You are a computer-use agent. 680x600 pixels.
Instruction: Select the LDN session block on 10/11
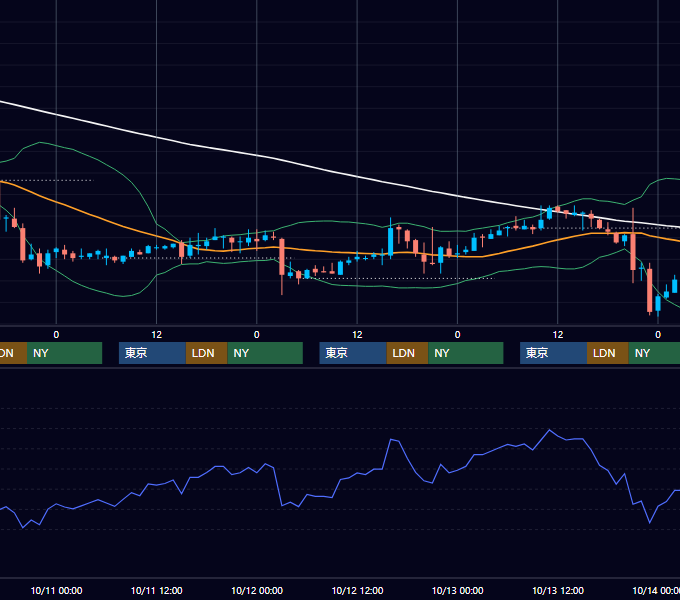206,353
